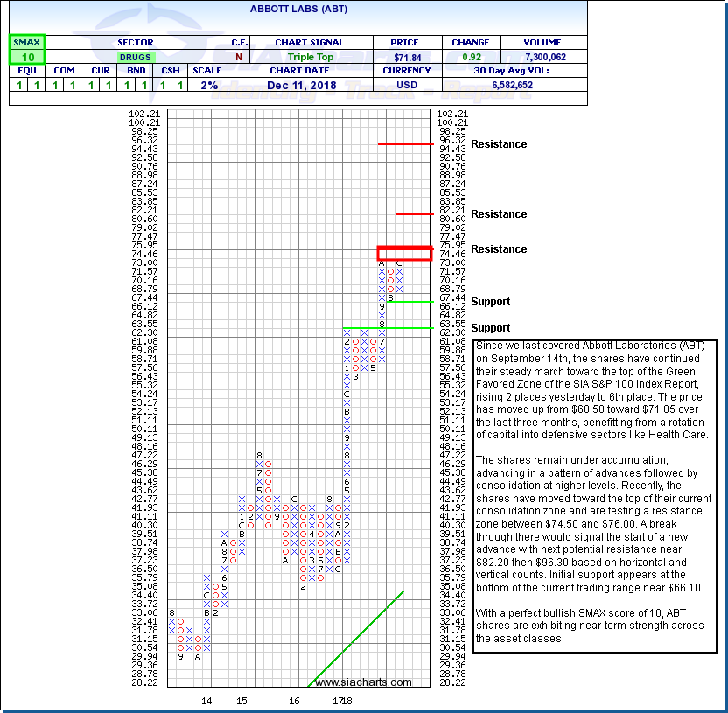Select the USD currency cell
Screen dimensions: 728x713
click(406, 85)
